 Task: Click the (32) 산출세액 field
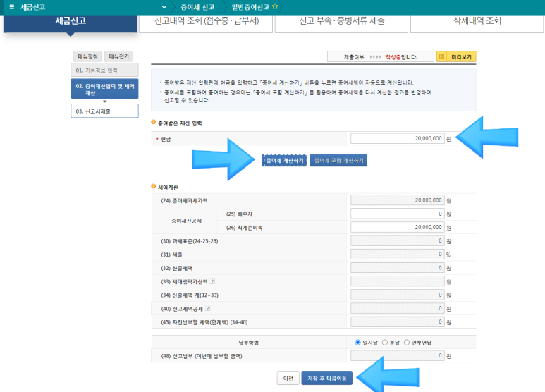point(397,268)
